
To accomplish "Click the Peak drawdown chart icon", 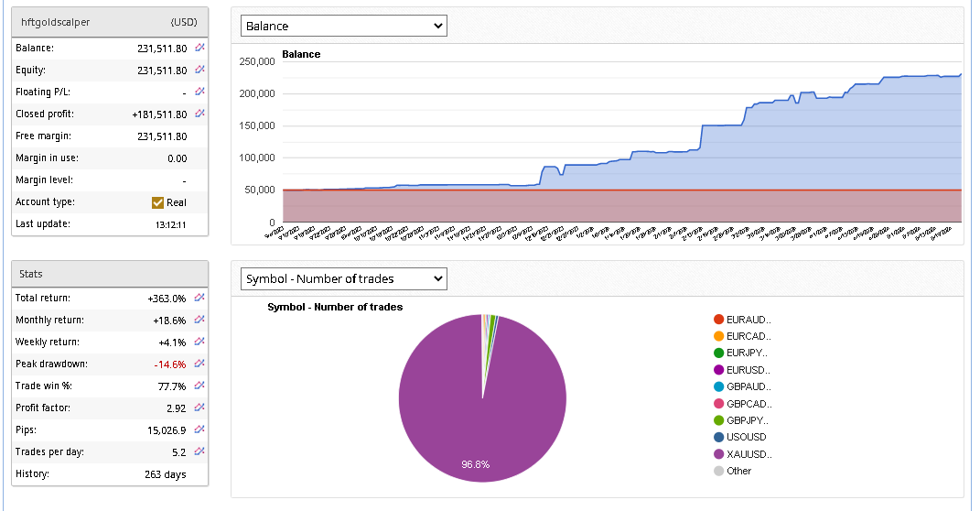I will pos(199,364).
